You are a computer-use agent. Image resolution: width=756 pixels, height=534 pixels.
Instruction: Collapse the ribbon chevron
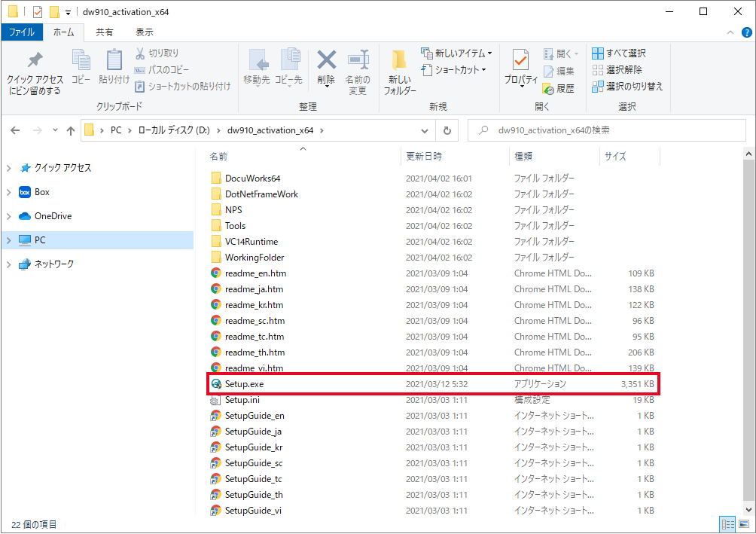coord(730,33)
